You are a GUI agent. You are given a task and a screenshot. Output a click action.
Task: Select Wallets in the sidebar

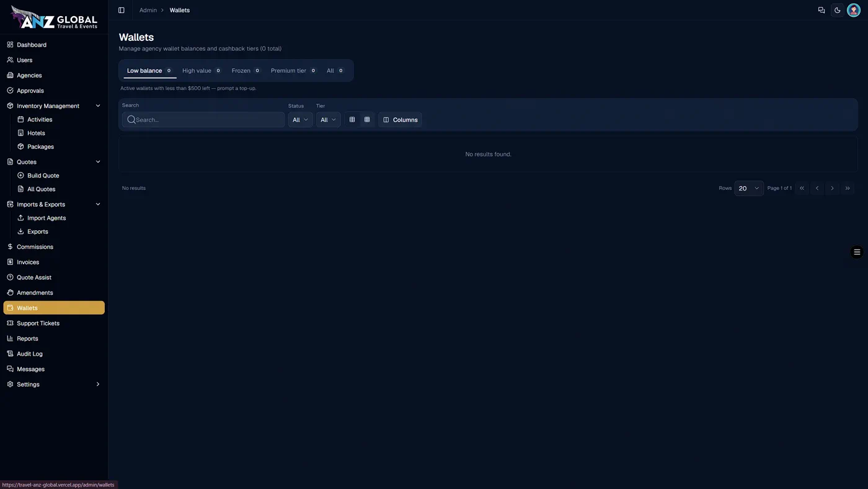coord(54,308)
